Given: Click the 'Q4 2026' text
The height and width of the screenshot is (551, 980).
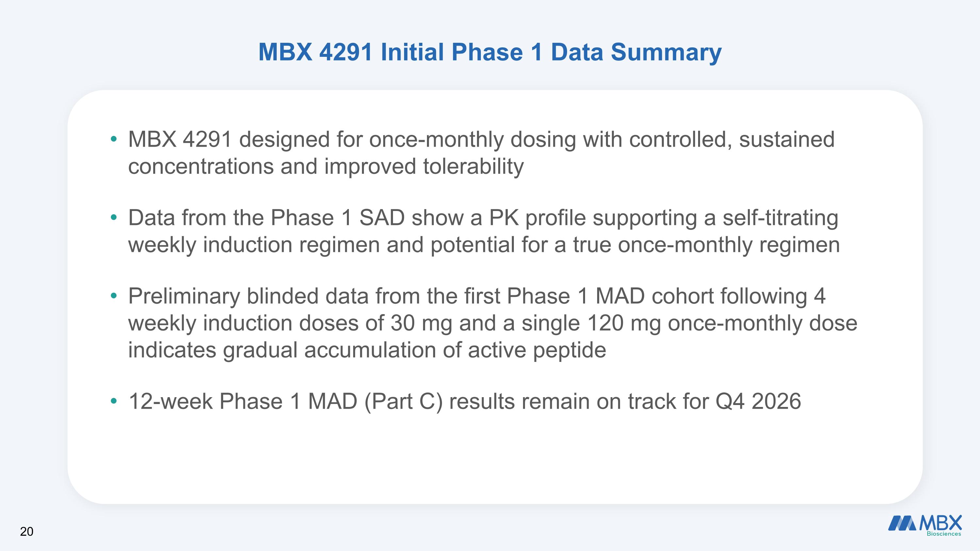Looking at the screenshot, I should click(758, 401).
